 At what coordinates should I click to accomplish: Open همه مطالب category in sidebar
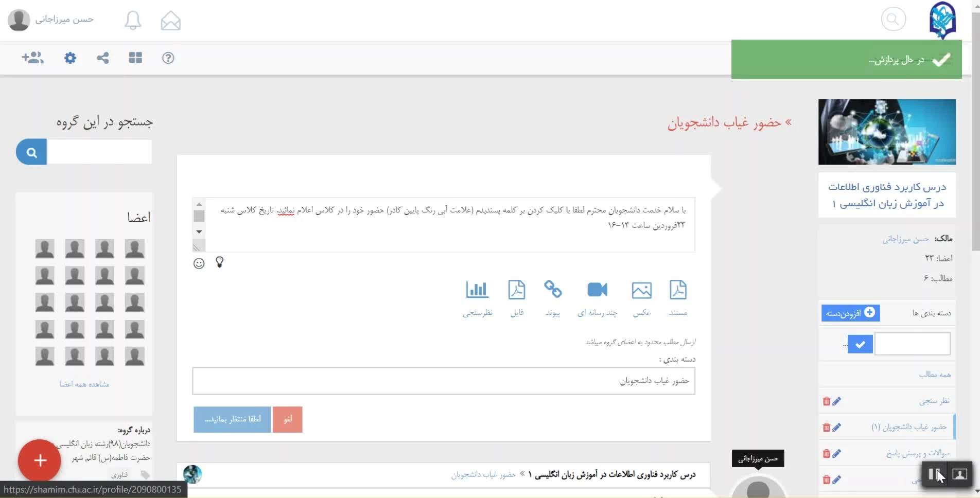[934, 375]
